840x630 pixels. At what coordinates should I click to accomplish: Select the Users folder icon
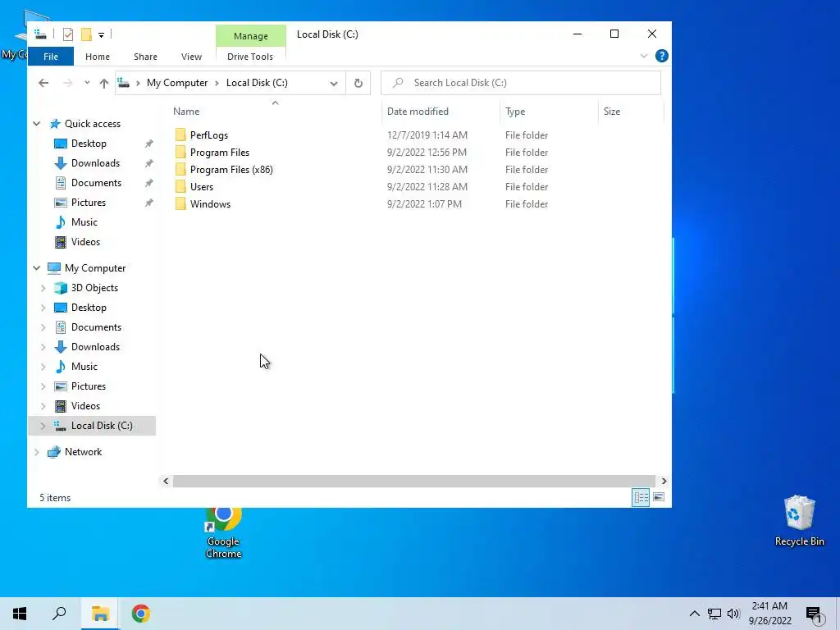click(x=180, y=186)
